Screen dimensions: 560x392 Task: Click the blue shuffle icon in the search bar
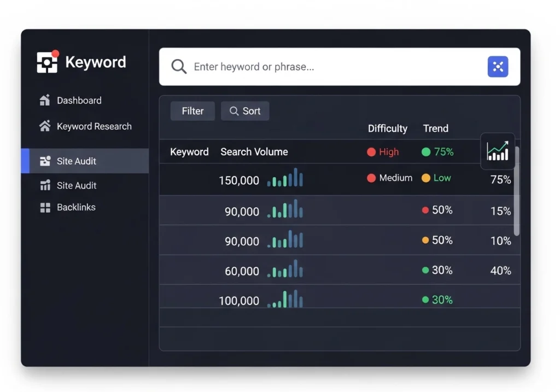tap(498, 66)
